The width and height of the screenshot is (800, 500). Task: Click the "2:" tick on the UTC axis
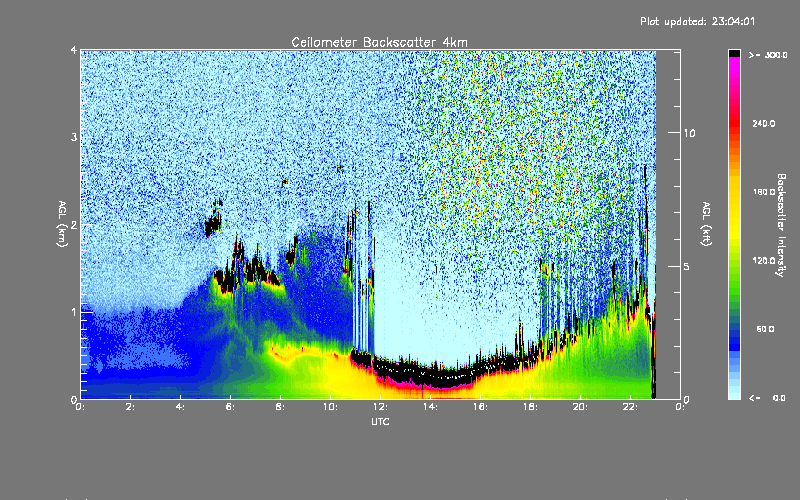tap(130, 407)
